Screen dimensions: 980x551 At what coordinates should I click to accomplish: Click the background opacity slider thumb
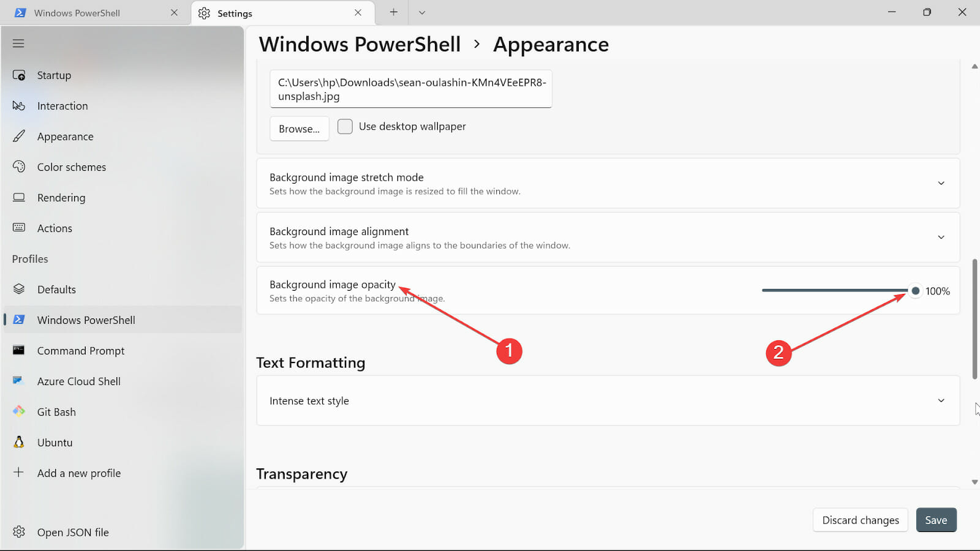[915, 291]
